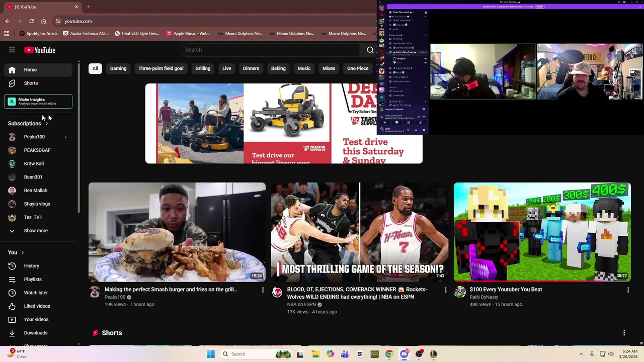
Task: Open Spotify for Artists bookmark
Action: point(38,34)
